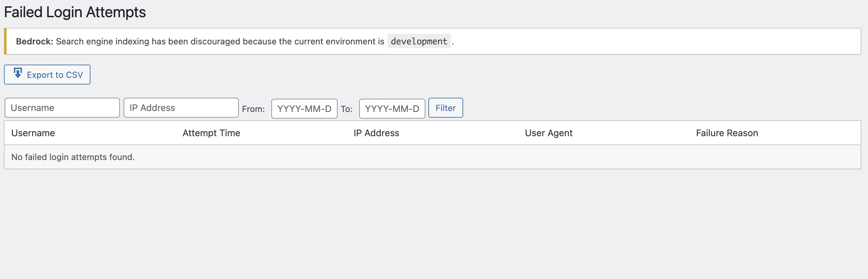Focus the Username filter input box
868x279 pixels.
tap(62, 108)
